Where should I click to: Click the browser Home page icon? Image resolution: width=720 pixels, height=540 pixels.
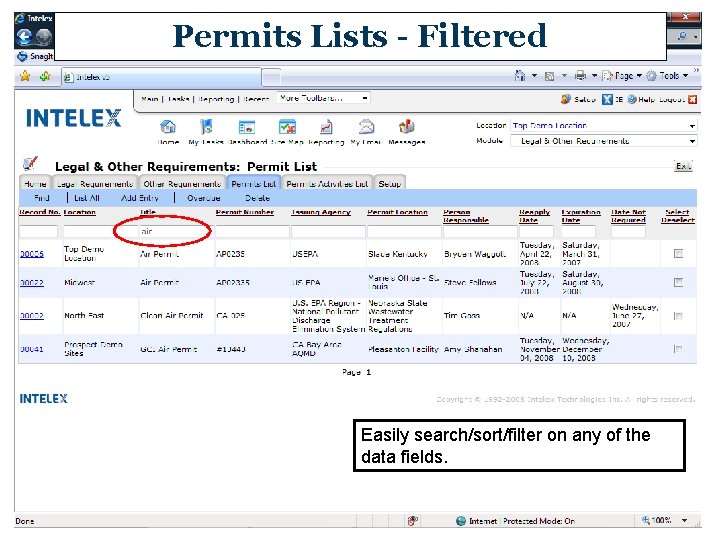[520, 75]
